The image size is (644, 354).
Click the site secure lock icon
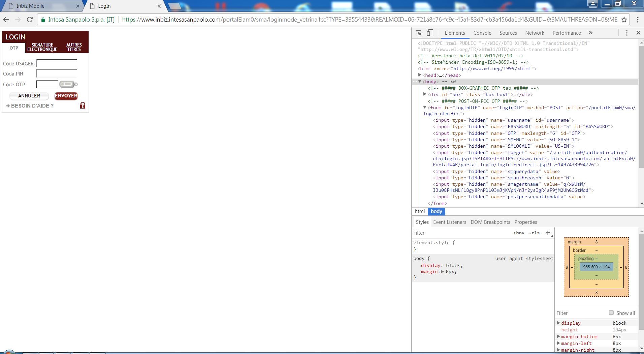point(43,20)
